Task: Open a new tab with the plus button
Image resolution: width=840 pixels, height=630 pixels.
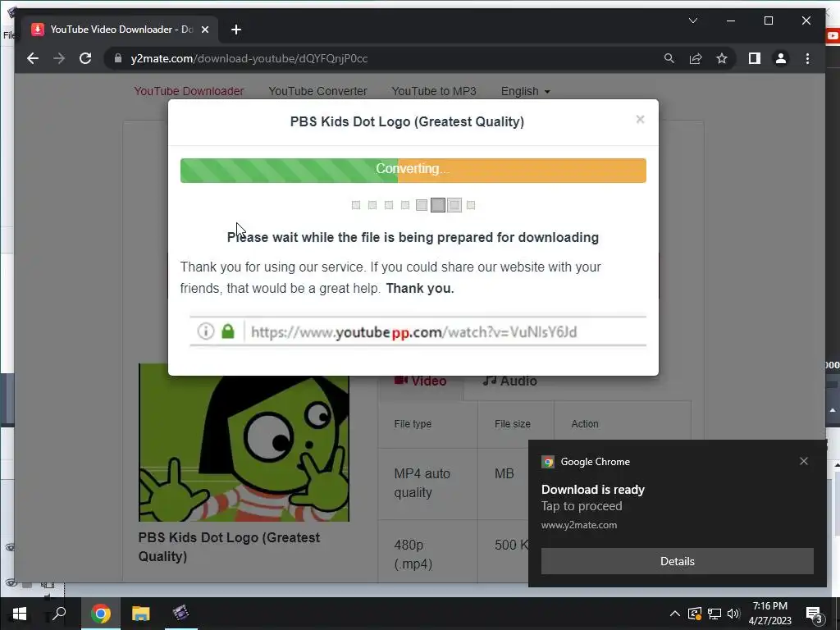Action: pyautogui.click(x=235, y=30)
